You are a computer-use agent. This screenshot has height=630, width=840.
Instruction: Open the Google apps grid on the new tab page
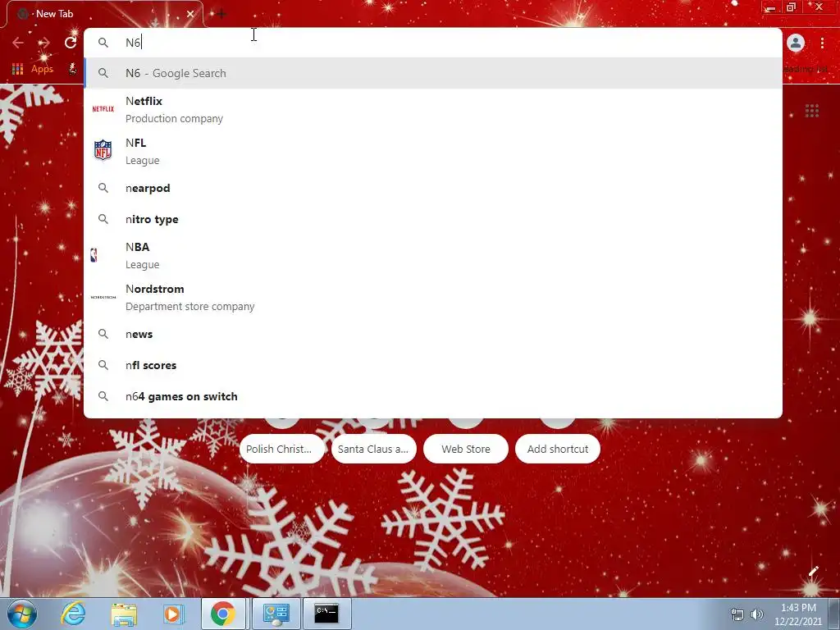(x=811, y=111)
